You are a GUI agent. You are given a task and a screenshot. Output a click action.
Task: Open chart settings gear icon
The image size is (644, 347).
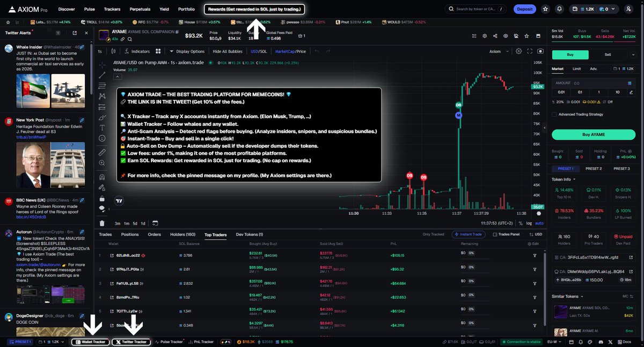(x=518, y=52)
